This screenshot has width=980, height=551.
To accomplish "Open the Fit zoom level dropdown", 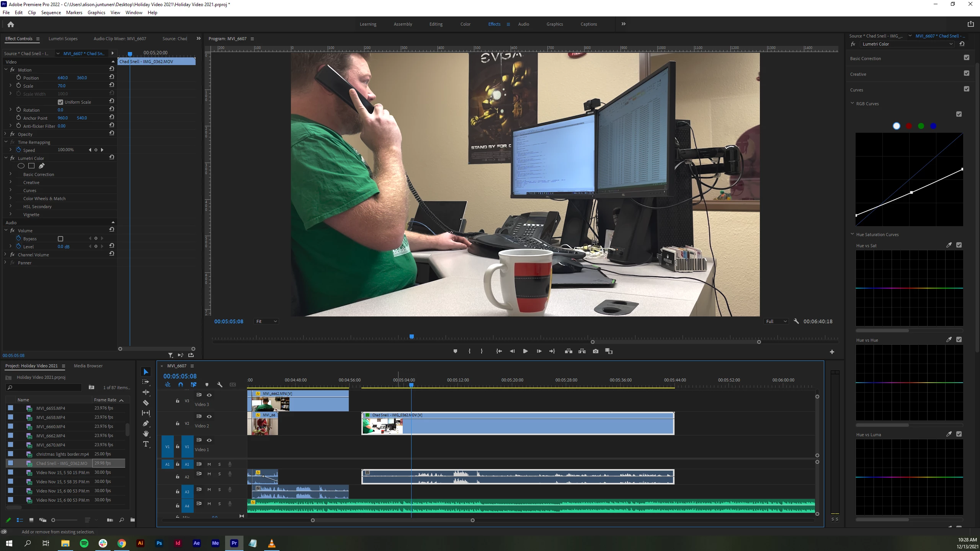I will point(266,321).
